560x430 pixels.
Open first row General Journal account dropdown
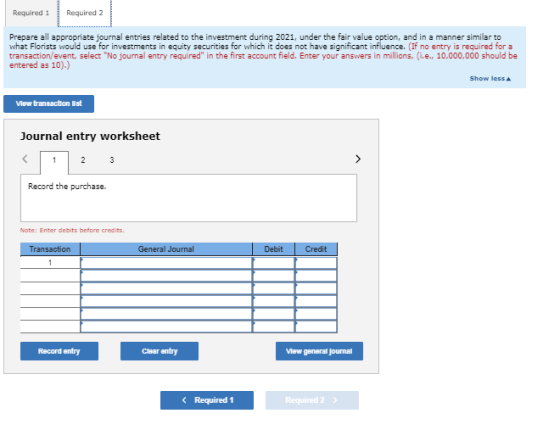pos(166,263)
